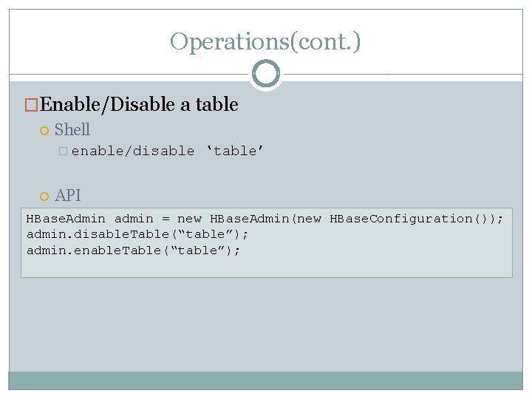Click the quoted 'table' argument in shell command
532x399 pixels.
click(x=235, y=151)
